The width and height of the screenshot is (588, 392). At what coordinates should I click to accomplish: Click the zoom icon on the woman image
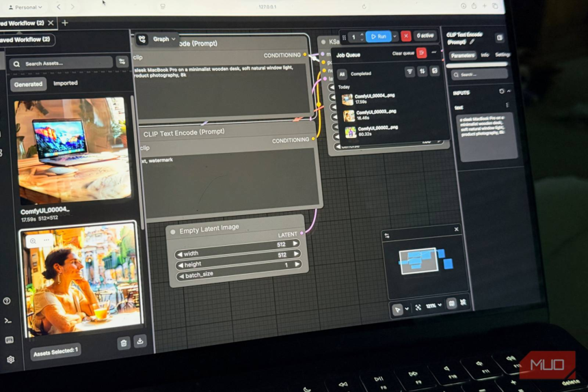pos(33,241)
